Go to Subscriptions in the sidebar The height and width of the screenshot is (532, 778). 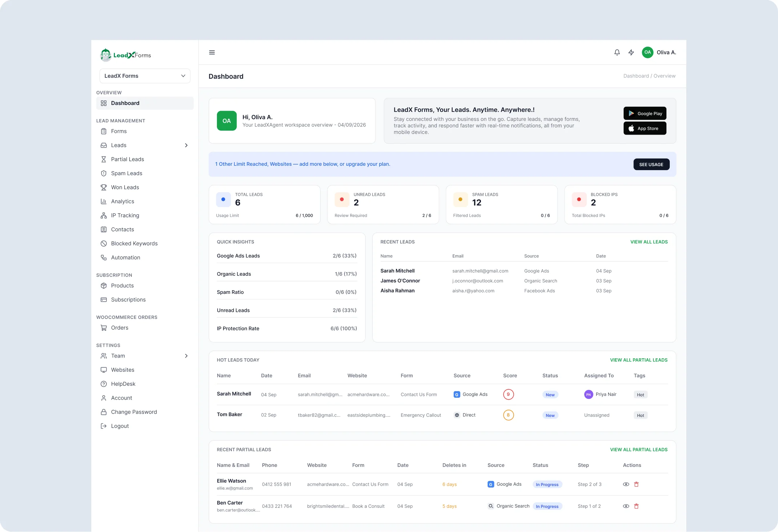(x=145, y=300)
